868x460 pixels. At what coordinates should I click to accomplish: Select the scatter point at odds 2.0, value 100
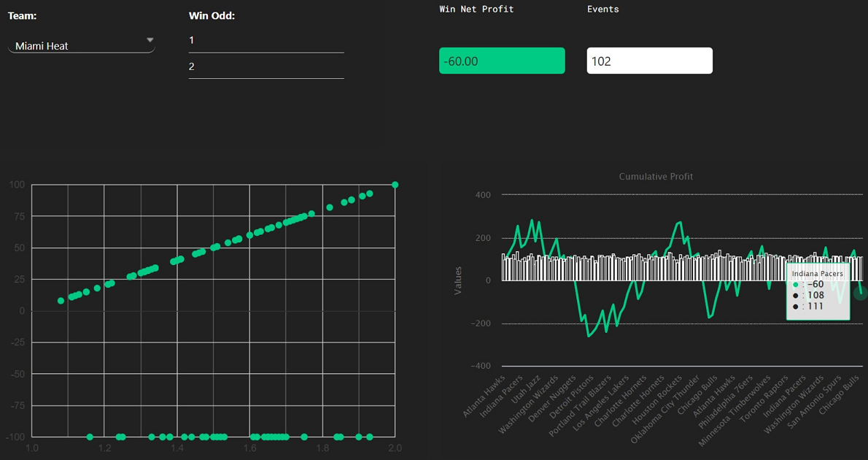point(395,185)
